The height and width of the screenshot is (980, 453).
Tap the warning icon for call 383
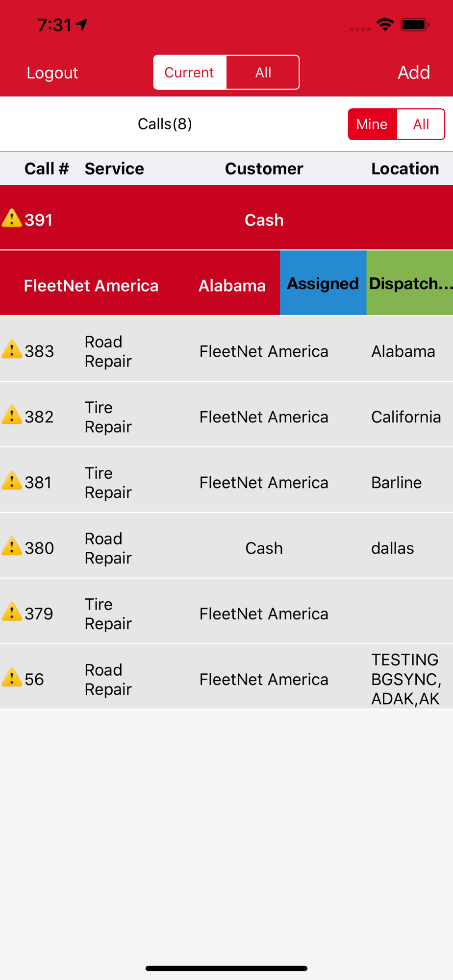(12, 350)
